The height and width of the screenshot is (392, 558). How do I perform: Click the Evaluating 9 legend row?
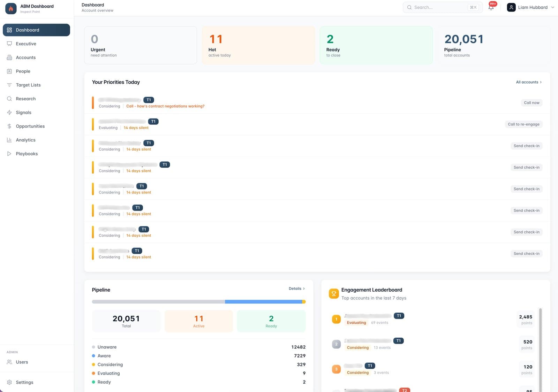[199, 373]
